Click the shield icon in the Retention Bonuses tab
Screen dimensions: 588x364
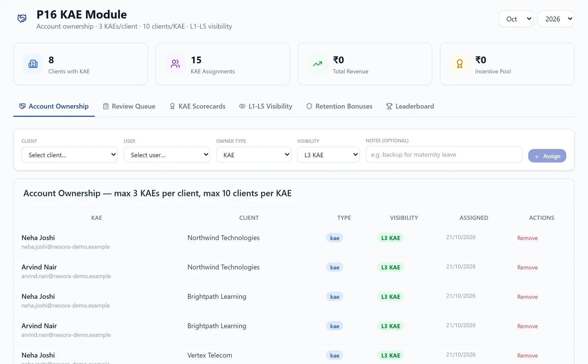(309, 106)
